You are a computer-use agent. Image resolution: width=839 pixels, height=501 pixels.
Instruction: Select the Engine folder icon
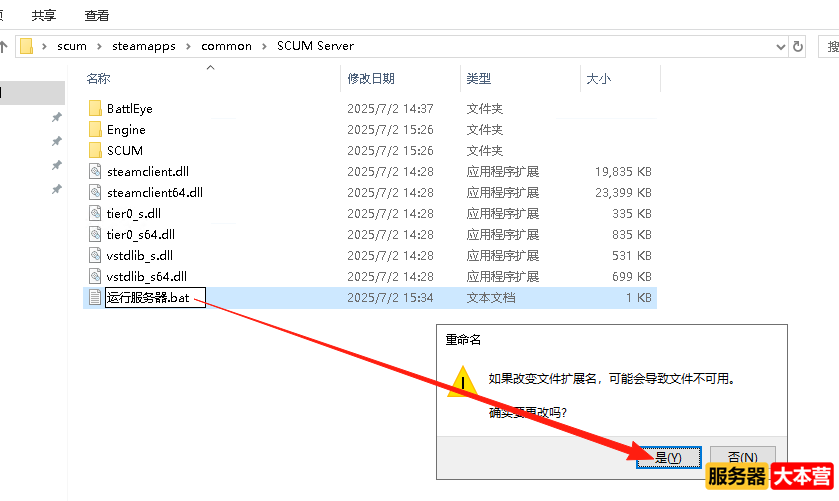click(x=95, y=129)
